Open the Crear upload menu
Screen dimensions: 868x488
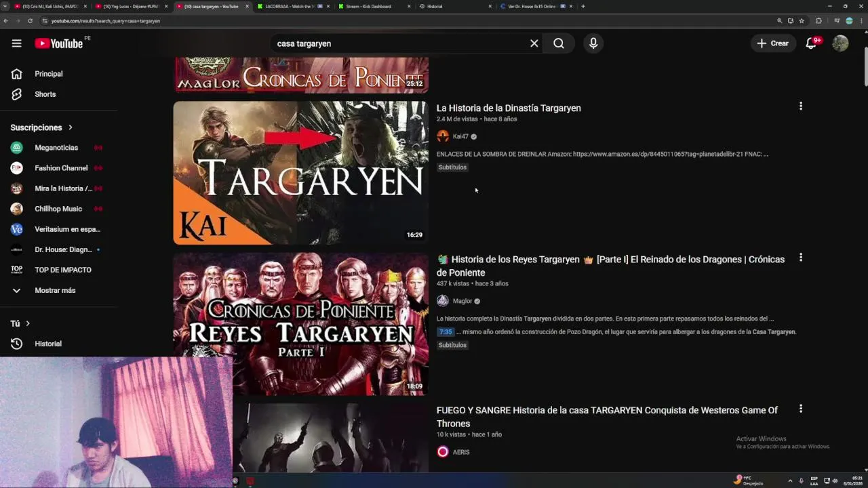773,43
